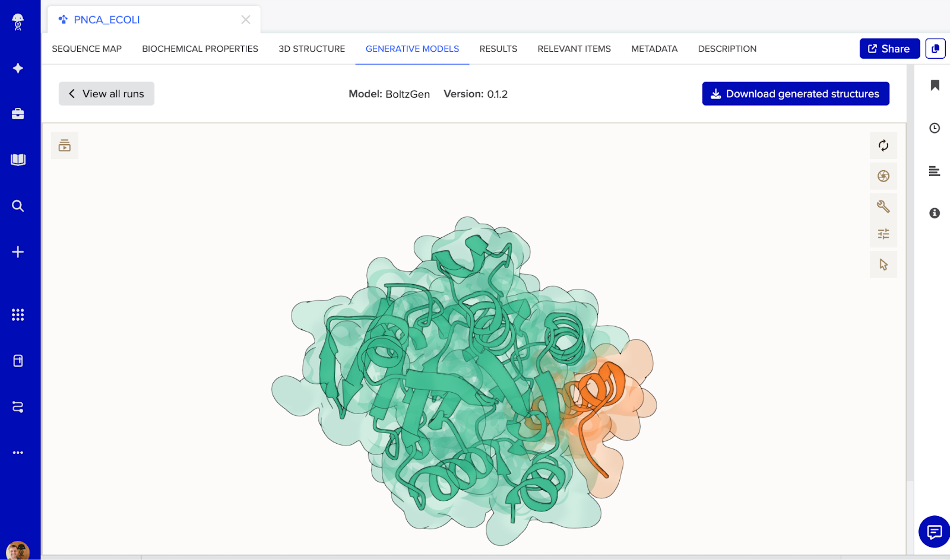Close the PNCA_ECOLI tab
Screen dimensions: 950x560
click(x=245, y=20)
